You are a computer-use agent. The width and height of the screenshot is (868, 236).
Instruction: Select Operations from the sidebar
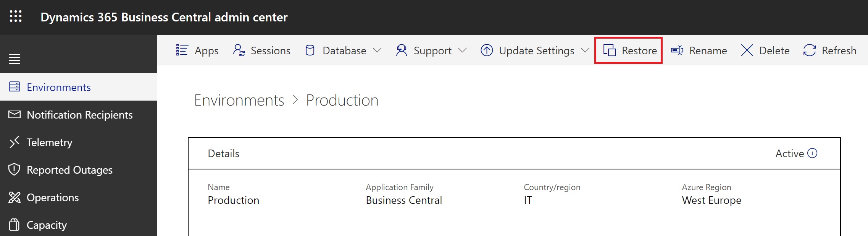click(x=53, y=197)
